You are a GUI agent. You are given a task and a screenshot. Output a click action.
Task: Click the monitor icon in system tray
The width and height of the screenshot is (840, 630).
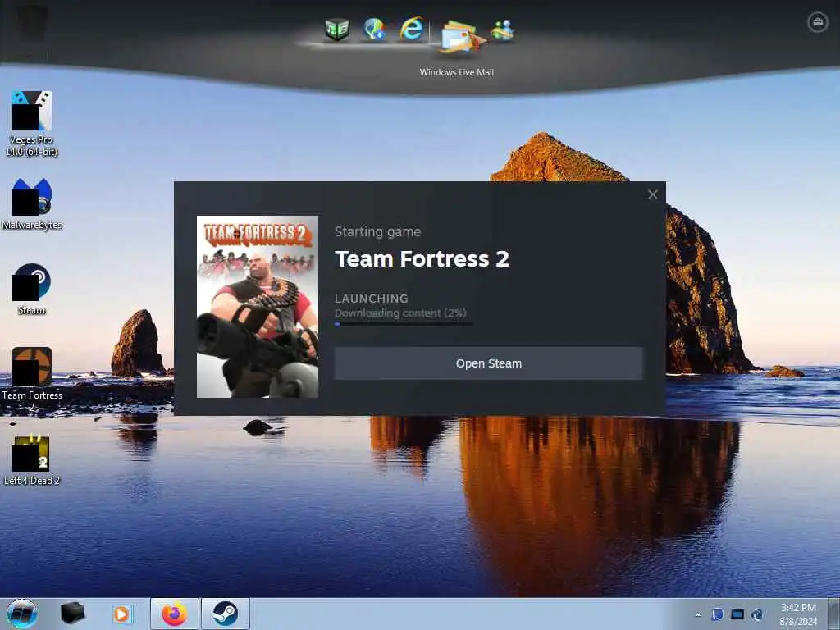[737, 614]
